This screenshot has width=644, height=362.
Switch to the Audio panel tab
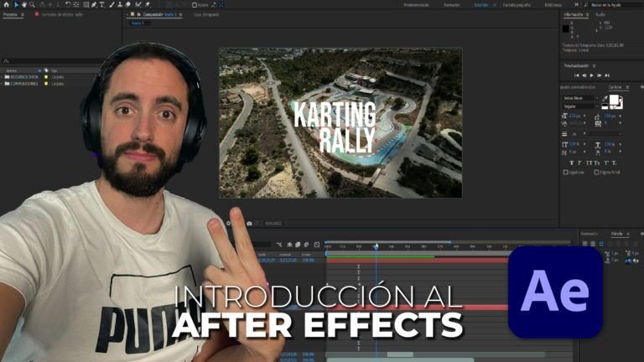click(600, 14)
